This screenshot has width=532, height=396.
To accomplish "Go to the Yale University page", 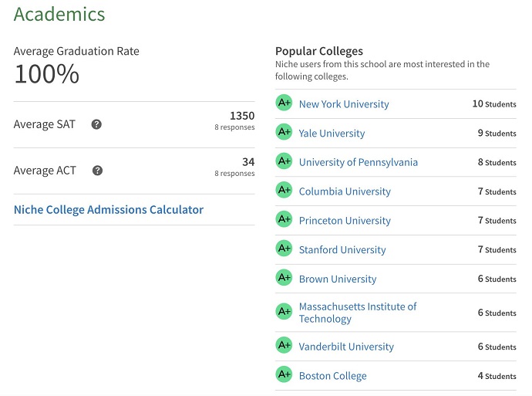I will point(332,134).
